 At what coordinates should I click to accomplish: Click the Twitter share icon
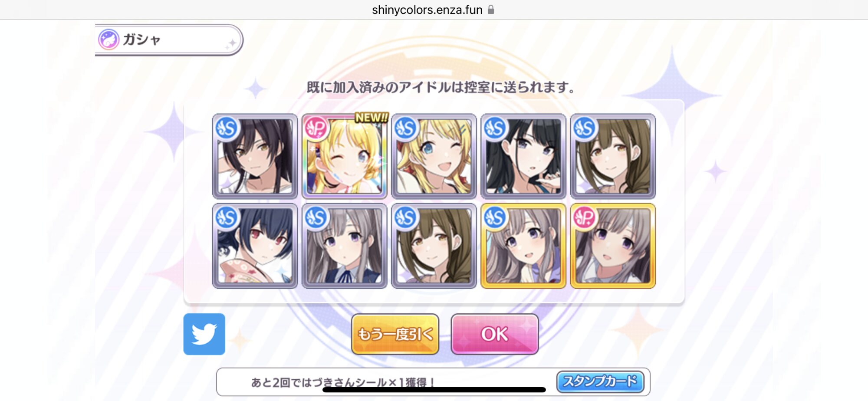204,334
